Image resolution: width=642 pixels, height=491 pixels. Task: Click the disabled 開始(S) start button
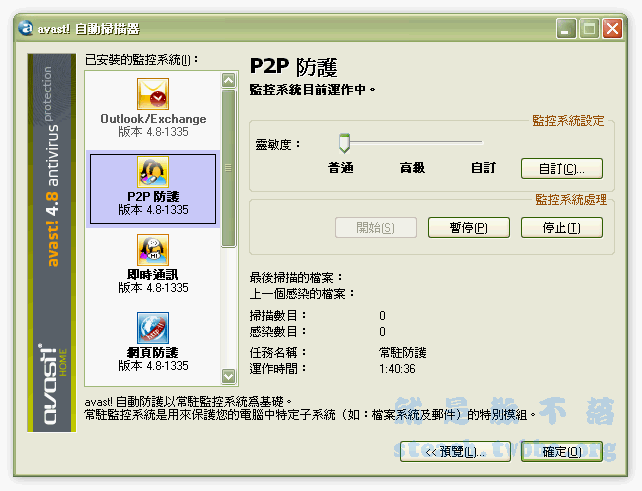375,228
